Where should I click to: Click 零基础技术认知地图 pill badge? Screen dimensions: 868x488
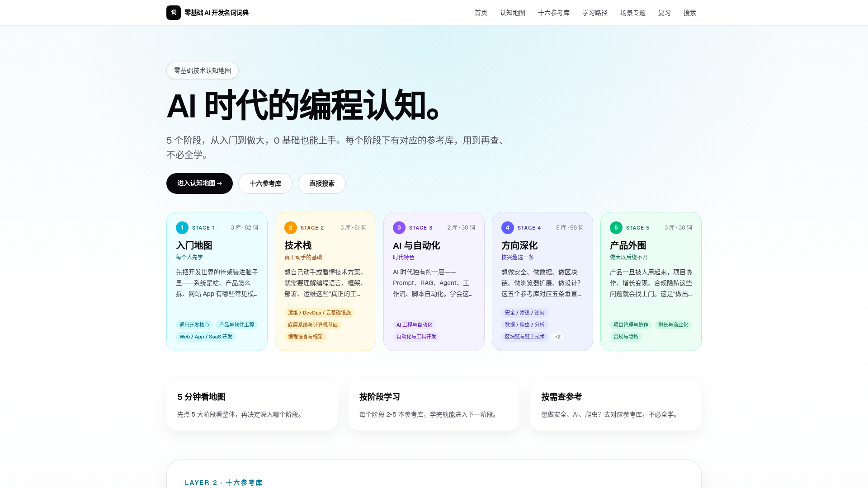(x=203, y=70)
